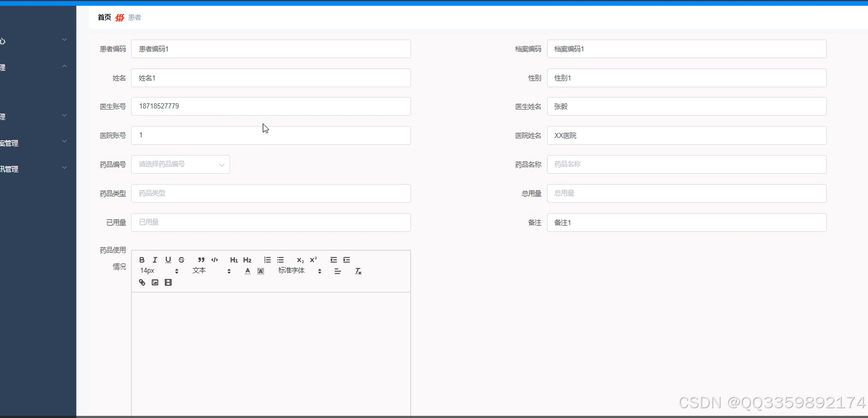Increase the indent level
868x418 pixels.
[347, 260]
